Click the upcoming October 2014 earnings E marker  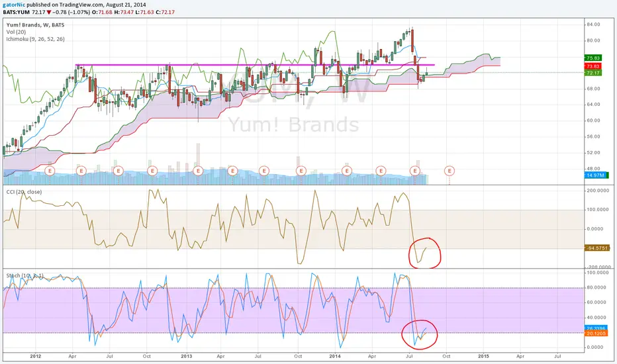450,171
